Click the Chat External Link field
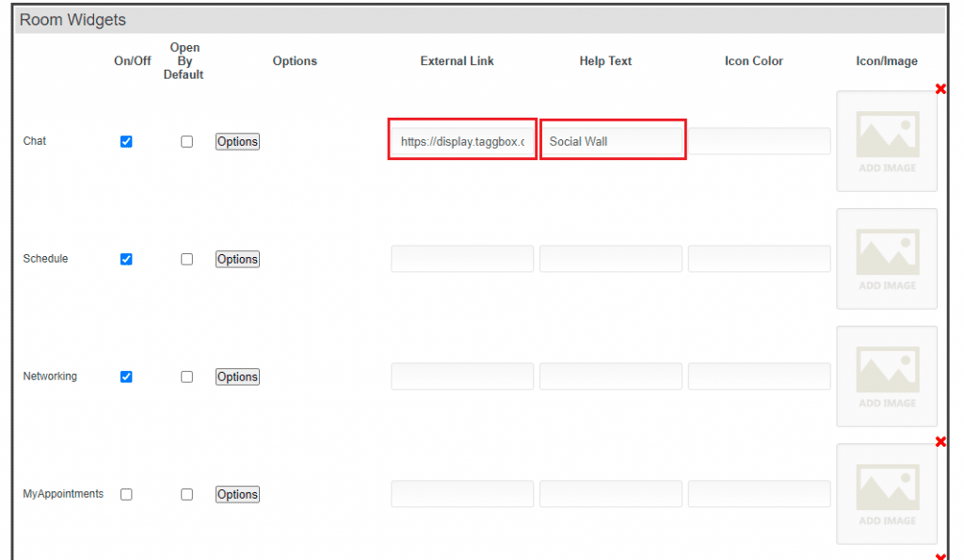Viewport: 964px width, 560px height. click(462, 141)
